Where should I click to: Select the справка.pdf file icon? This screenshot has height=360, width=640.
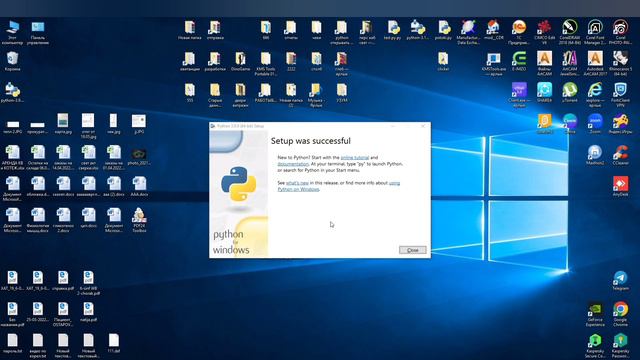click(x=63, y=280)
